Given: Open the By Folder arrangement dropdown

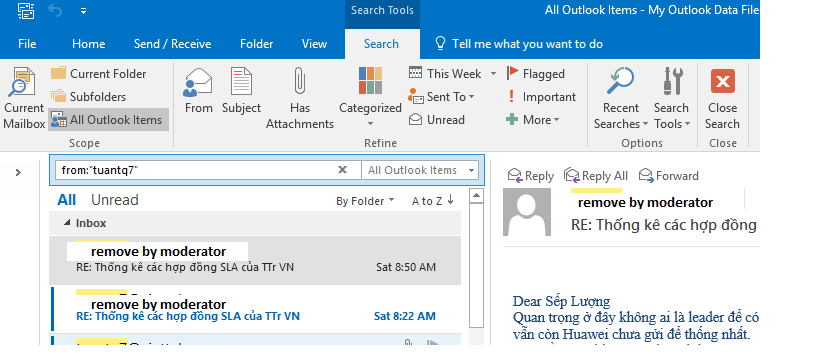Looking at the screenshot, I should click(x=365, y=201).
